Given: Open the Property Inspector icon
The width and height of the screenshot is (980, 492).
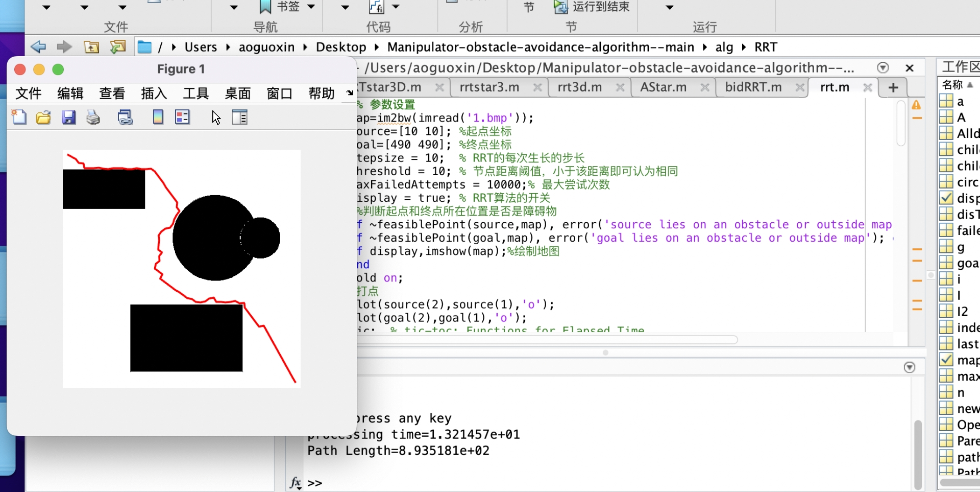Looking at the screenshot, I should coord(239,118).
